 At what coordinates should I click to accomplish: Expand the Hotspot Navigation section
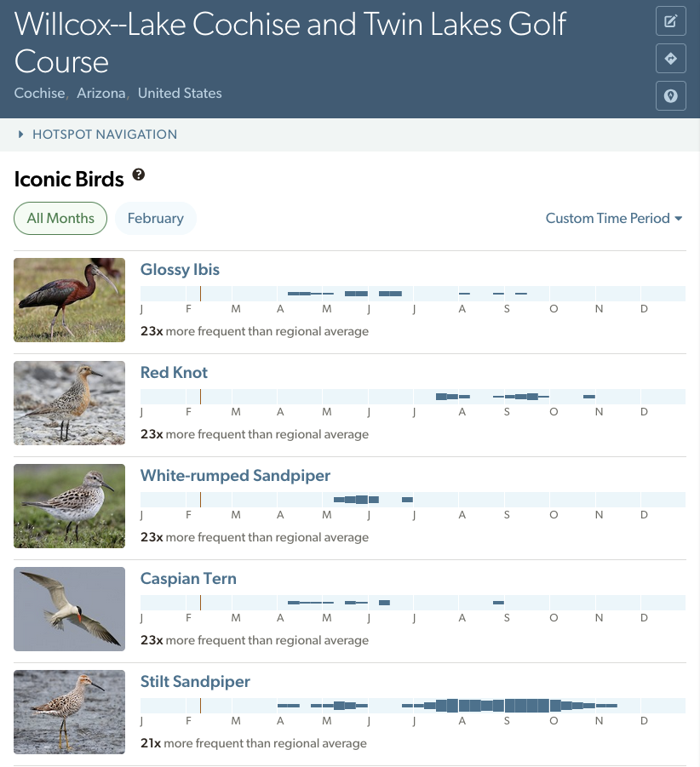97,135
